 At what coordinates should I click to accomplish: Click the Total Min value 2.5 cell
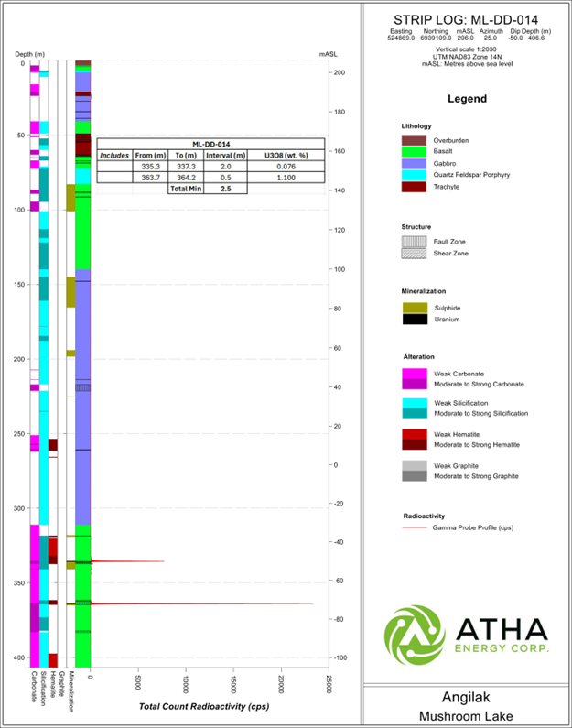[225, 188]
